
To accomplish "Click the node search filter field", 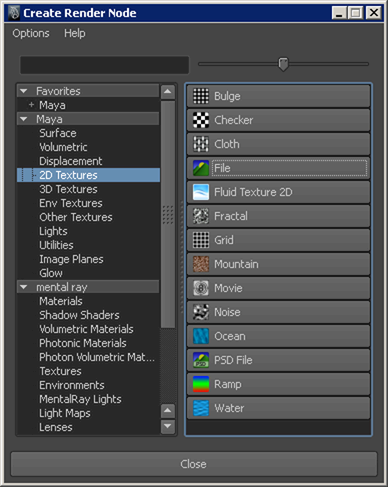I will point(105,65).
